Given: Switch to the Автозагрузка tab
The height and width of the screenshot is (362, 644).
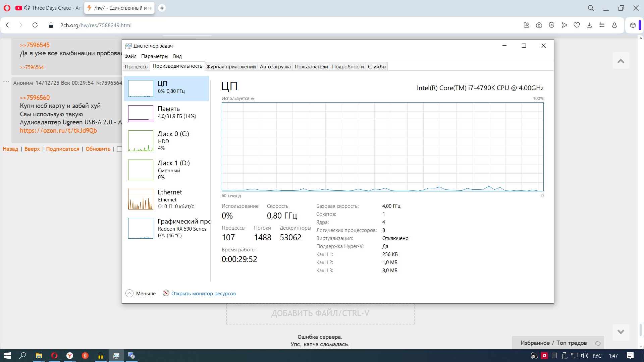Looking at the screenshot, I should pos(275,67).
